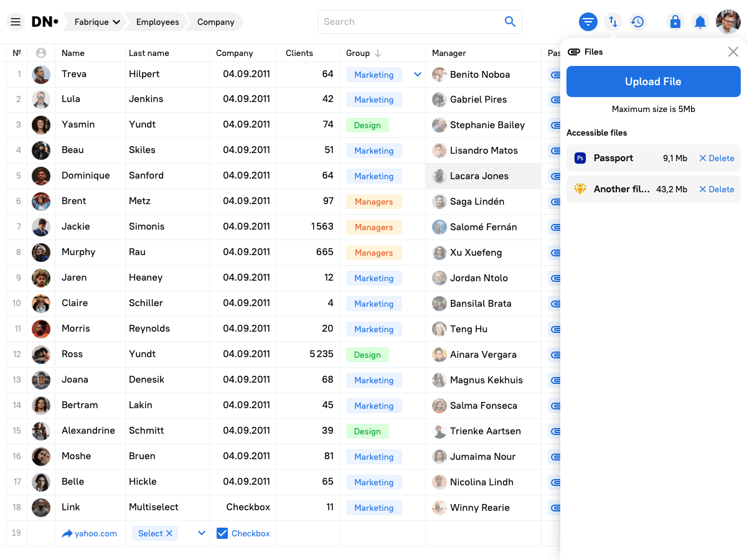747x560 pixels.
Task: Close the Files panel
Action: pos(733,52)
